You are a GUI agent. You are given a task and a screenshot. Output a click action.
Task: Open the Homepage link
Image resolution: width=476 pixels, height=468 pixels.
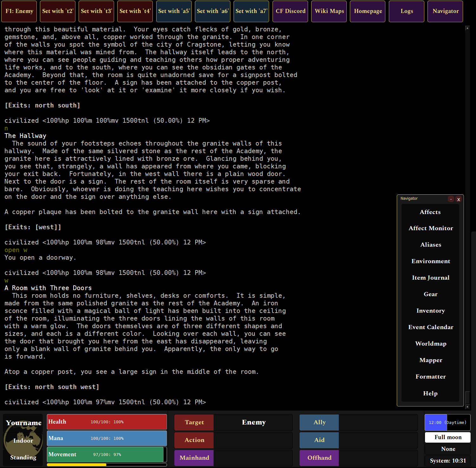[x=367, y=11]
